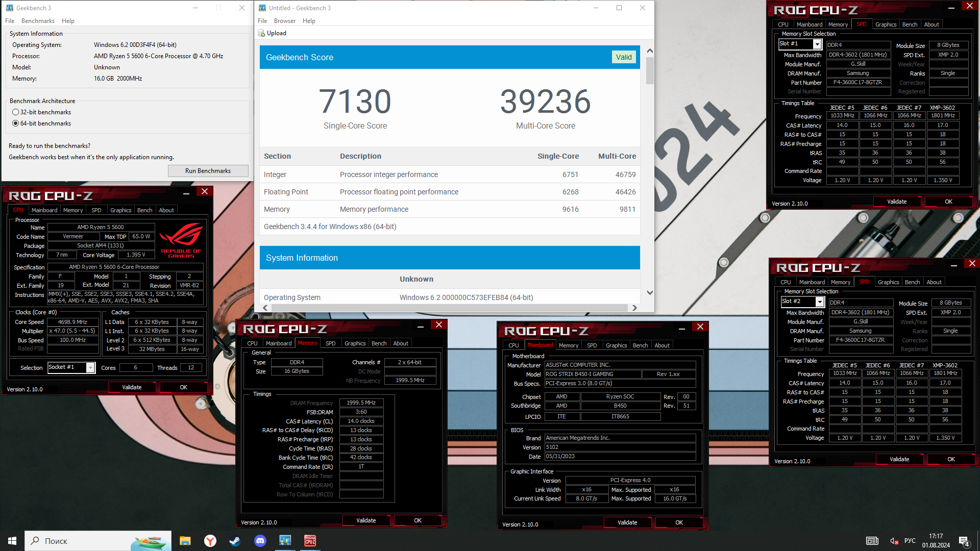Click Geekbench icon in Untitled window title bar
Viewport: 980px width, 551px height.
(262, 8)
